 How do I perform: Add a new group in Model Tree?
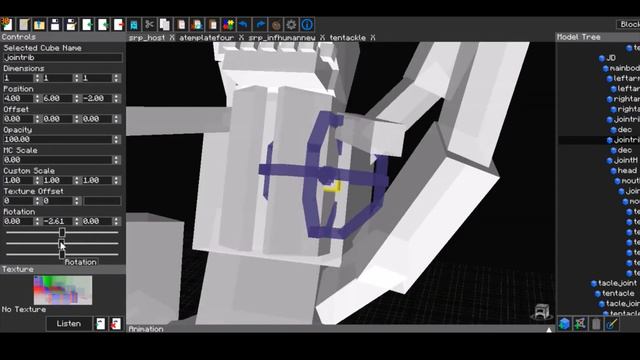point(580,324)
